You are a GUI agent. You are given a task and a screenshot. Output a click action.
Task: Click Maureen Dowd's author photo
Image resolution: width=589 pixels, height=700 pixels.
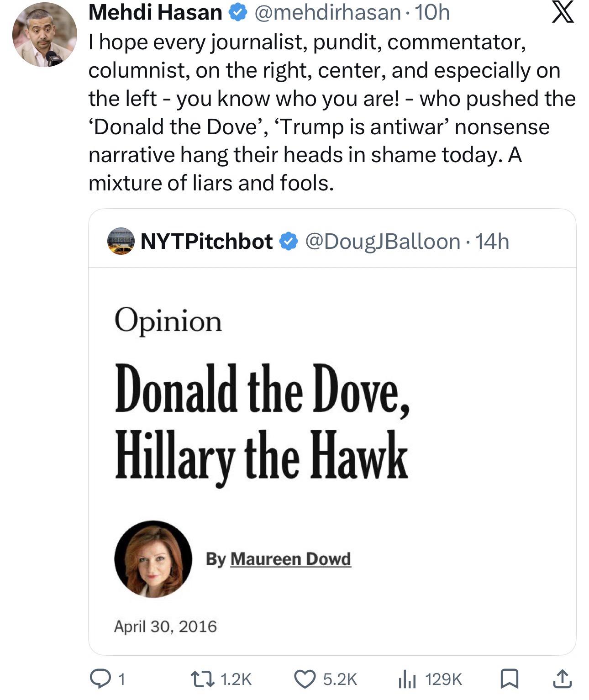pyautogui.click(x=153, y=558)
